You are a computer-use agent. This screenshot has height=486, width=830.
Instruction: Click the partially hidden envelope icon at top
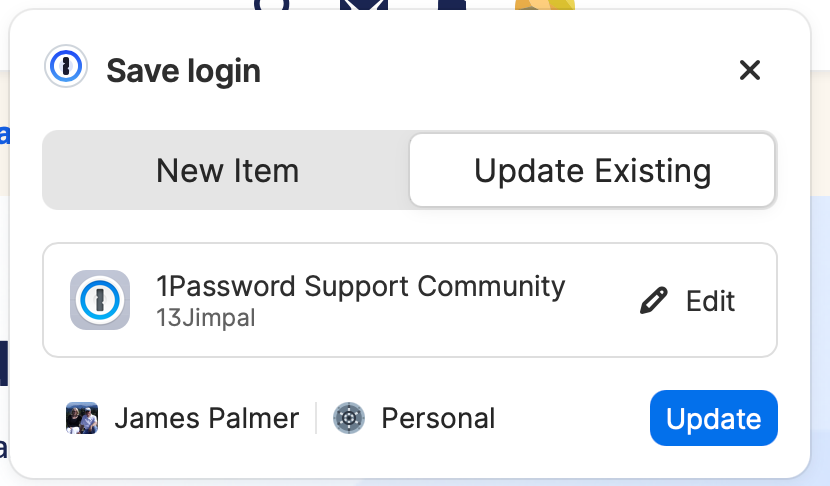(363, 7)
